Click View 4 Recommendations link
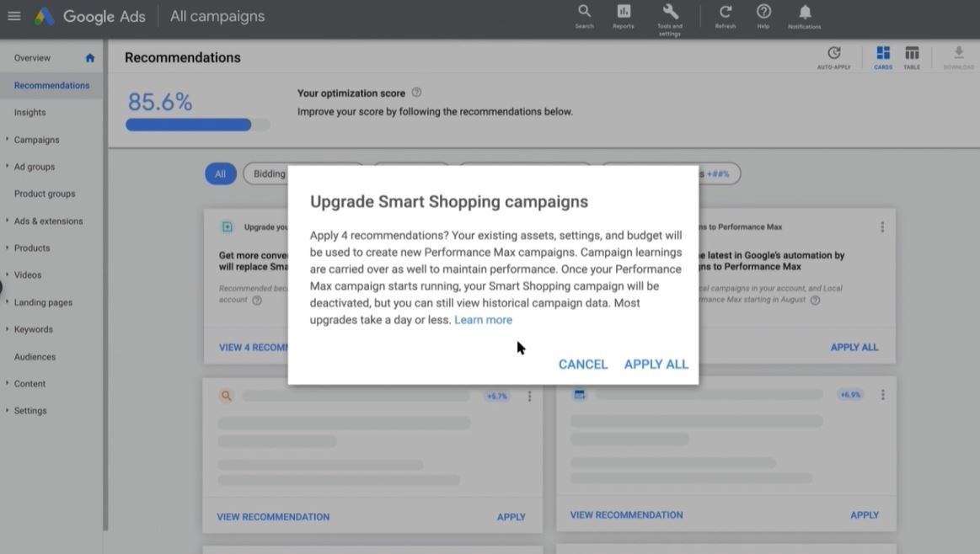The width and height of the screenshot is (980, 554). [253, 347]
